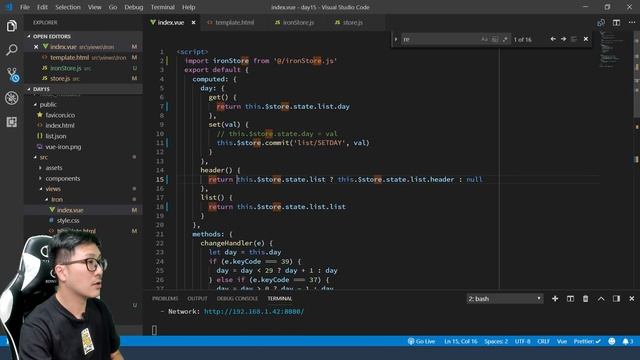
Task: Go to next match in find widget
Action: pos(564,39)
